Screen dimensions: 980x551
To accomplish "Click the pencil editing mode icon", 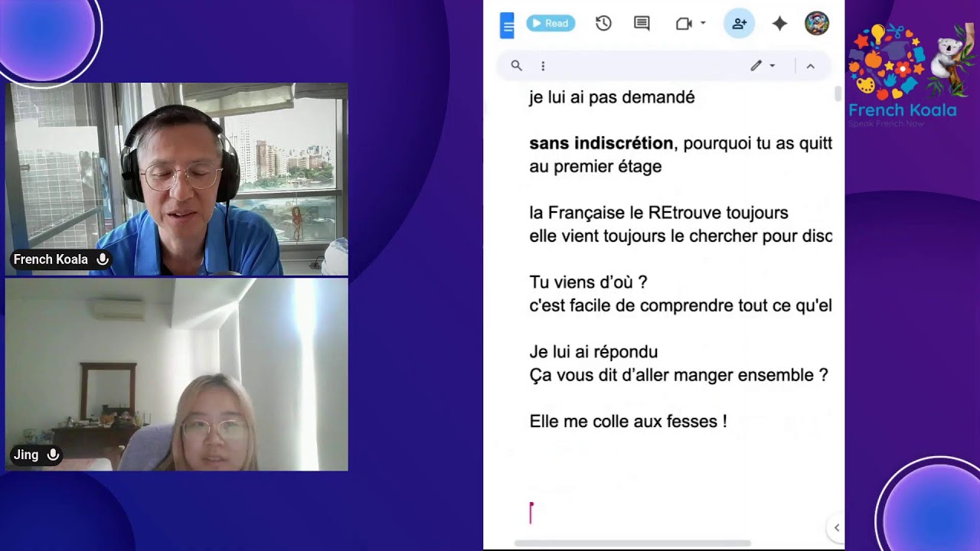I will click(x=756, y=66).
